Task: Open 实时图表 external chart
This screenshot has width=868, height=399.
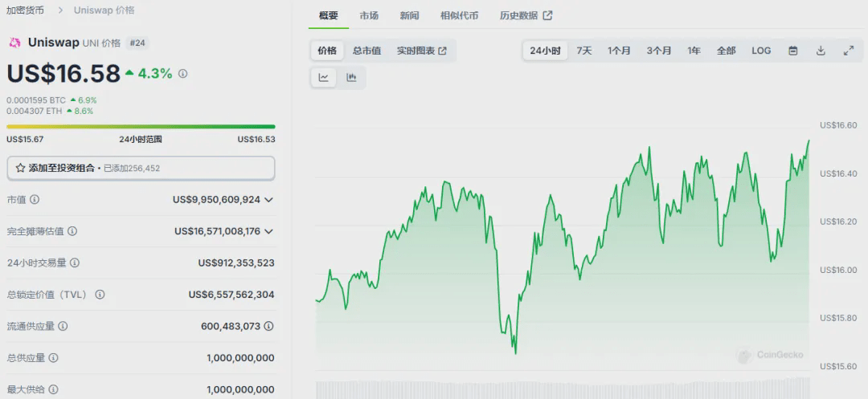Action: (x=422, y=51)
